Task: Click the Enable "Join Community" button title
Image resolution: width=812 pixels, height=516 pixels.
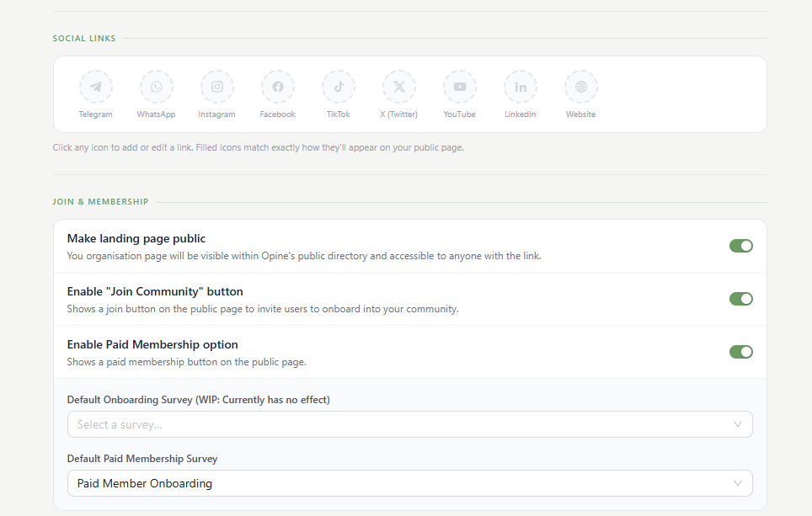Action: click(155, 291)
